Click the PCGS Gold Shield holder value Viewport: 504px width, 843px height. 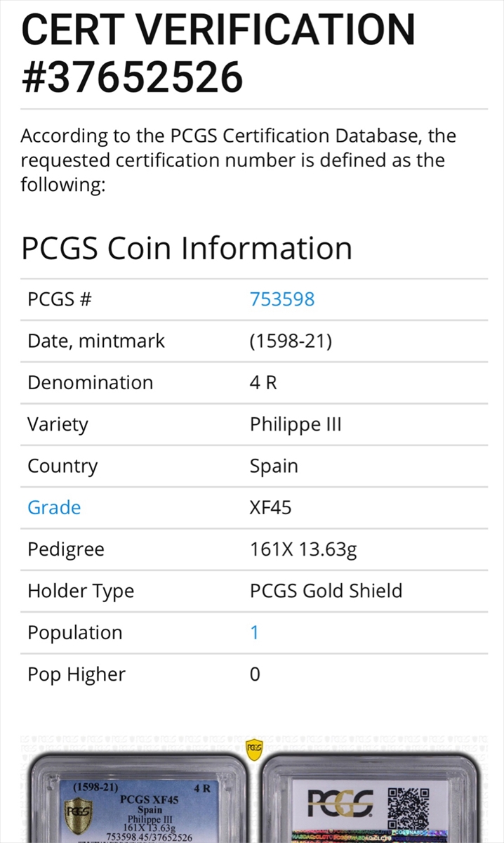[326, 591]
